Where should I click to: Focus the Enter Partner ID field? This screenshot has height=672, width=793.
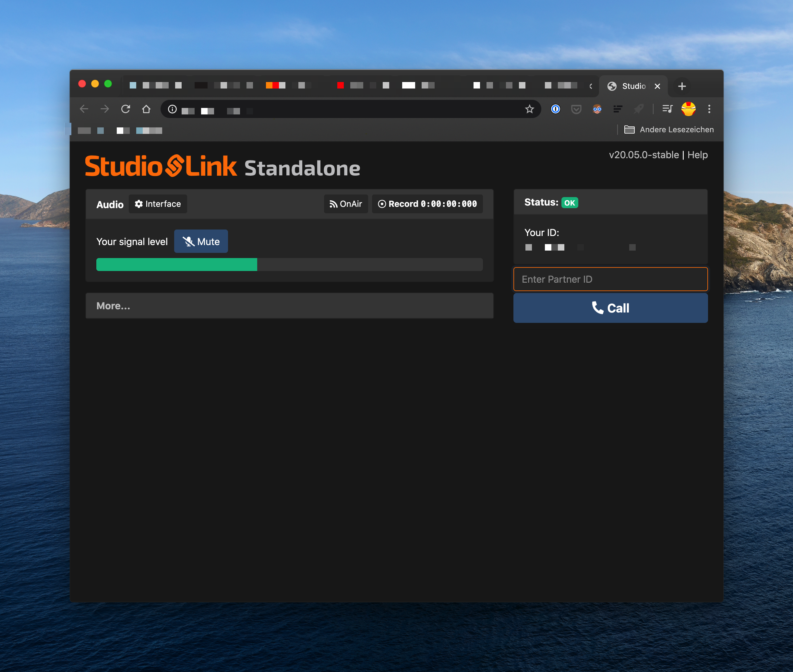[x=610, y=279]
